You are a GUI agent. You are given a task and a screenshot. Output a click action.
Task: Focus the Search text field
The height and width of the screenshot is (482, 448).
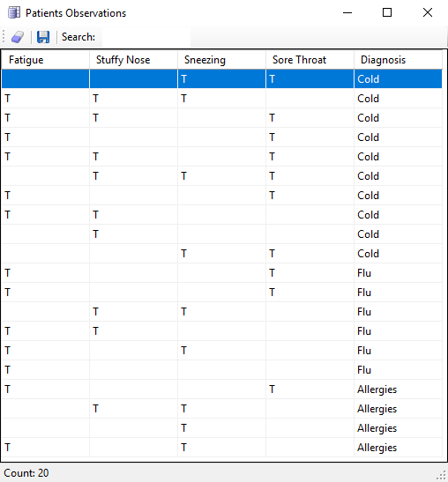(146, 37)
